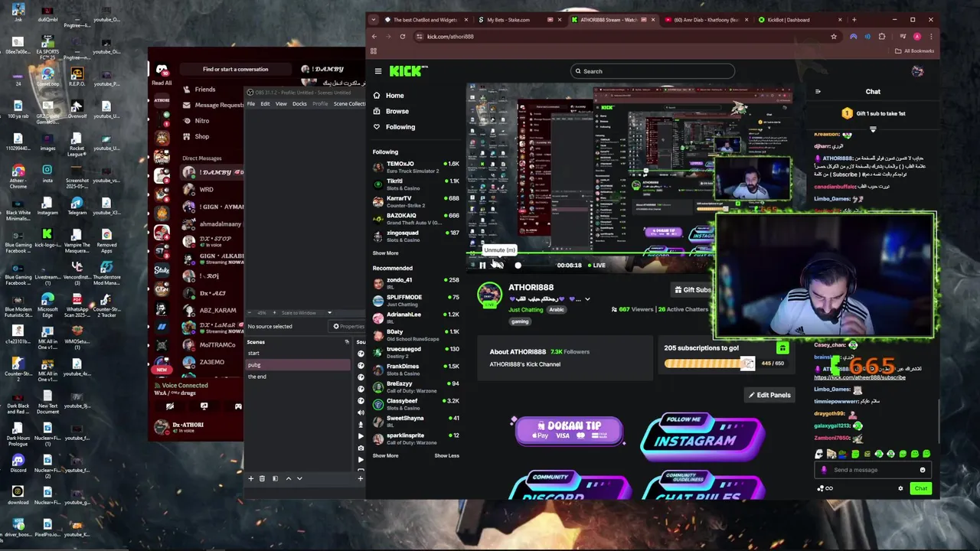Open the Follow Me Instagram panel
Viewport: 980px width, 551px height.
click(x=701, y=436)
